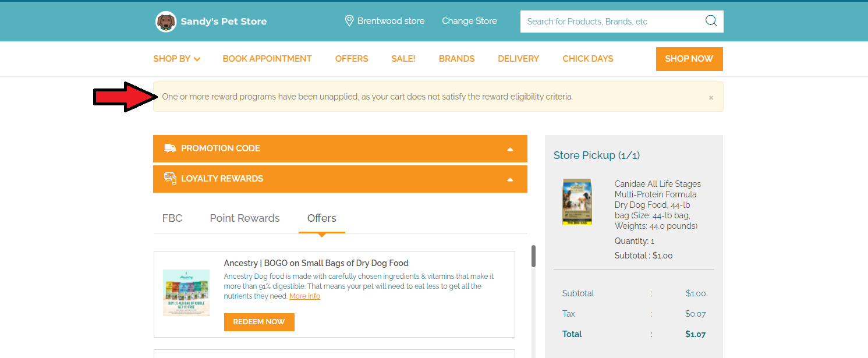Click the Ancestry offer thumbnail image
Viewport: 868px width, 358px height.
tap(186, 293)
